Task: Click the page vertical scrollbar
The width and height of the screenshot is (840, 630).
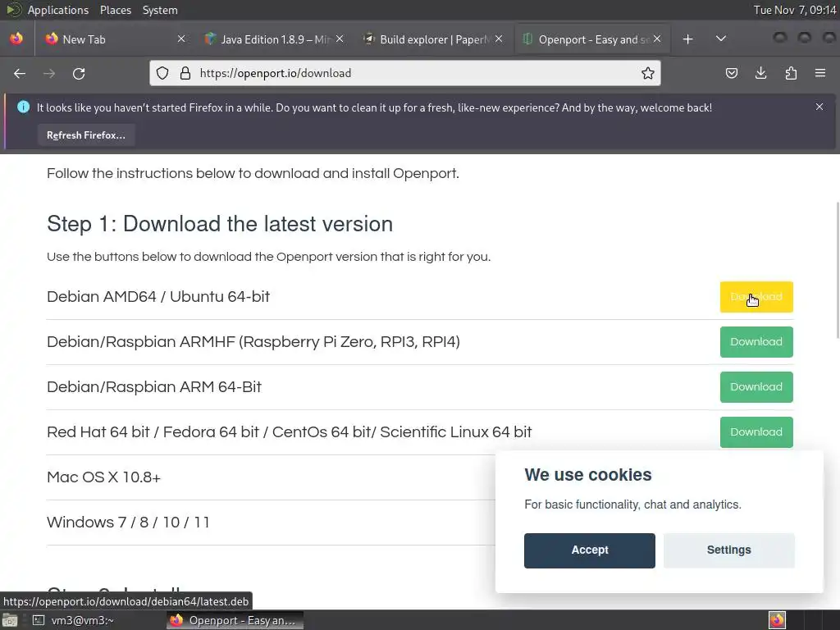Action: click(837, 270)
